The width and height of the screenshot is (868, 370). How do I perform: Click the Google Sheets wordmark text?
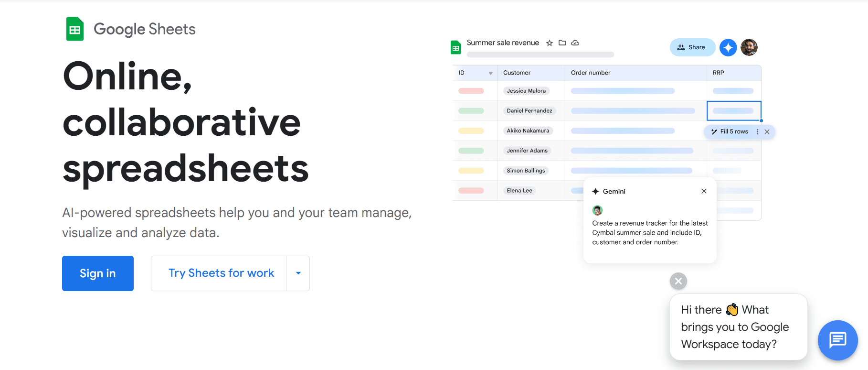coord(144,29)
